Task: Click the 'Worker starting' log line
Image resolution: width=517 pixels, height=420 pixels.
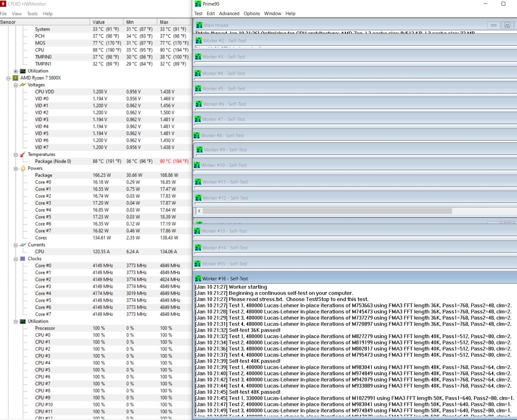Action: click(231, 287)
